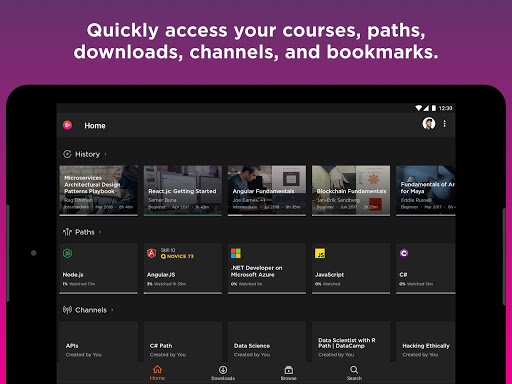The width and height of the screenshot is (512, 384).
Task: Open the AngularJS path card
Action: 183,269
